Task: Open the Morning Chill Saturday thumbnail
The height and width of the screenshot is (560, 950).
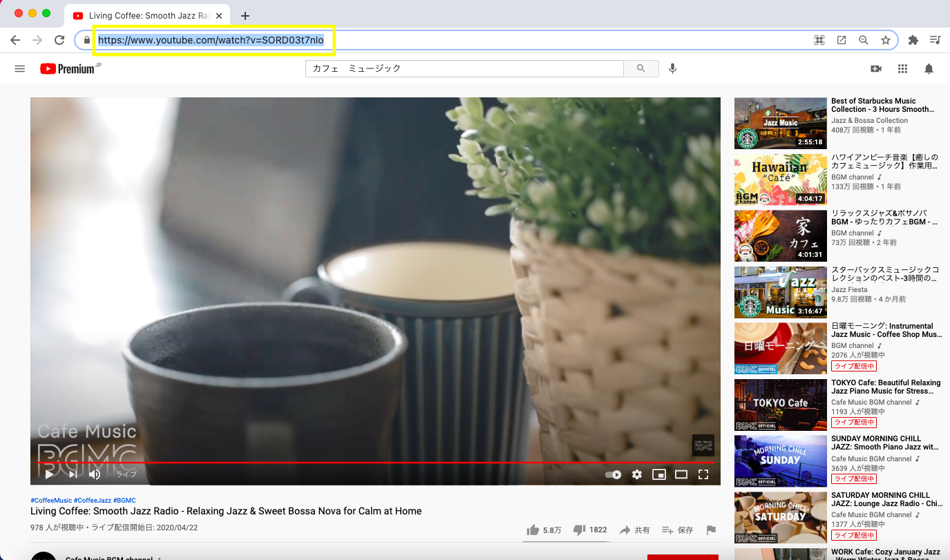Action: pyautogui.click(x=780, y=518)
